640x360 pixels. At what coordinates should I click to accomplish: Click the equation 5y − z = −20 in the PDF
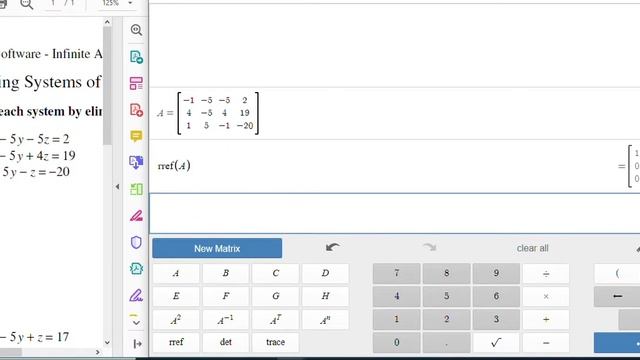pyautogui.click(x=36, y=172)
